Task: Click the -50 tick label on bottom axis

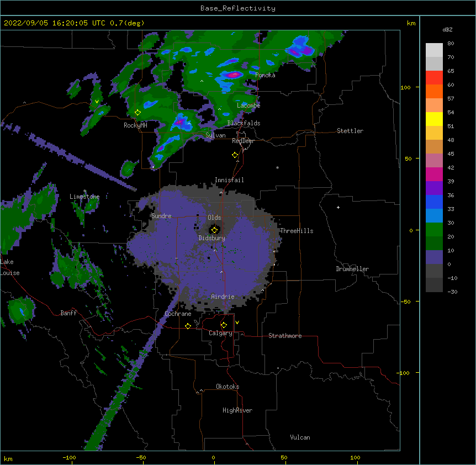Action: click(141, 457)
